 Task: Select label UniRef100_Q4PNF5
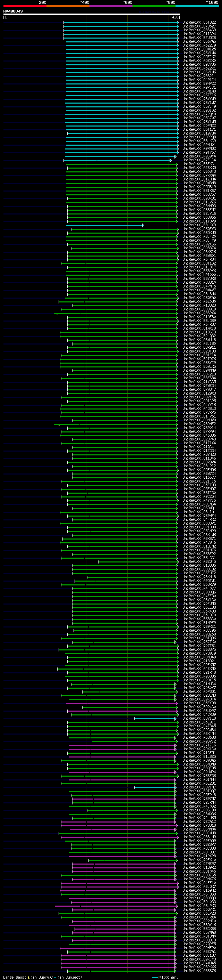click(199, 286)
